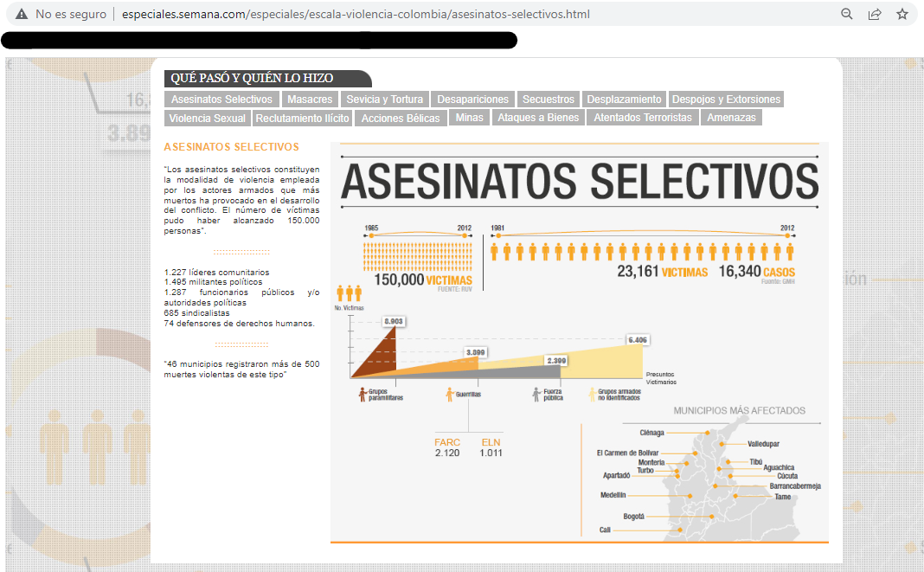Image resolution: width=924 pixels, height=572 pixels.
Task: Click the Fuerza pública legend icon
Action: [536, 395]
